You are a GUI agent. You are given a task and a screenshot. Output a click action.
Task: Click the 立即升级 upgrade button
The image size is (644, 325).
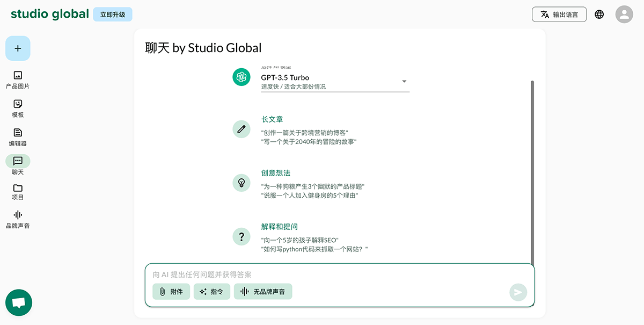112,14
